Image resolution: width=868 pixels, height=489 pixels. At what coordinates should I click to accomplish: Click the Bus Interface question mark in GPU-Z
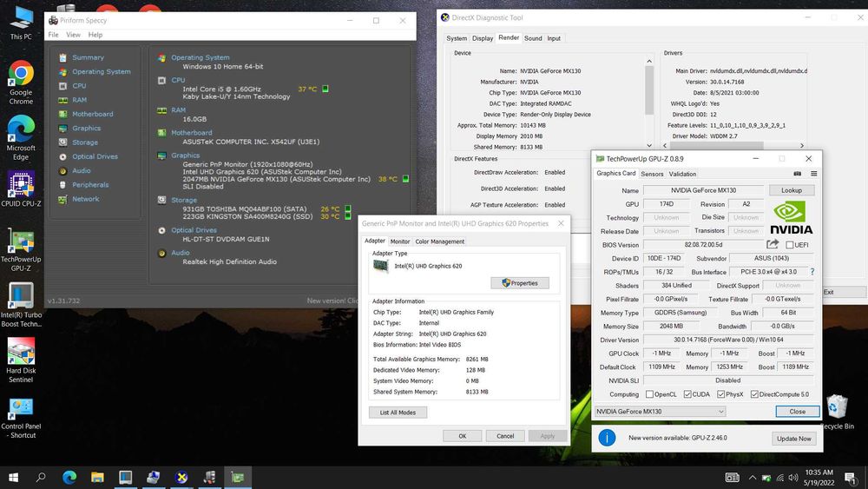tap(812, 272)
